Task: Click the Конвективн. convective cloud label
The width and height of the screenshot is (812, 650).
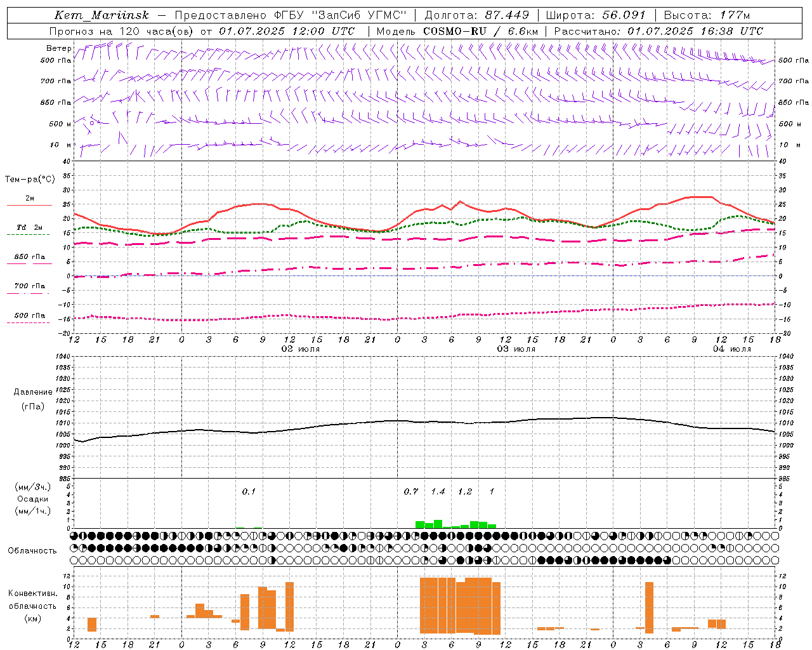Action: (32, 594)
